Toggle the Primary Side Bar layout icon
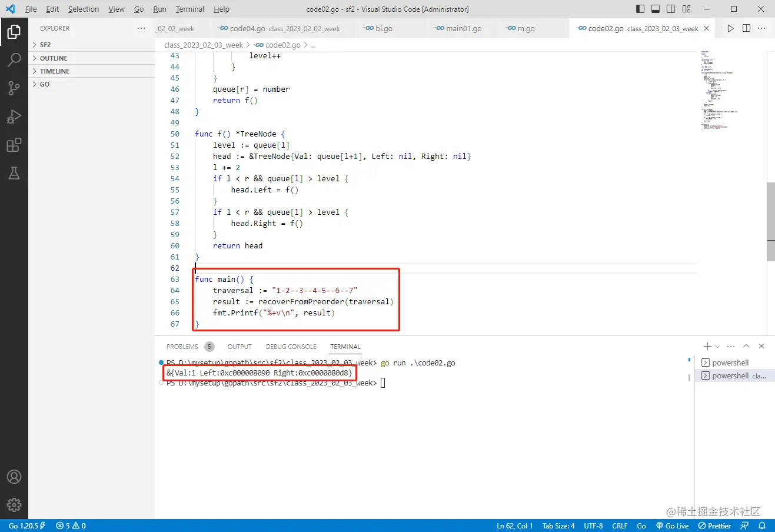The width and height of the screenshot is (775, 532). pyautogui.click(x=640, y=9)
